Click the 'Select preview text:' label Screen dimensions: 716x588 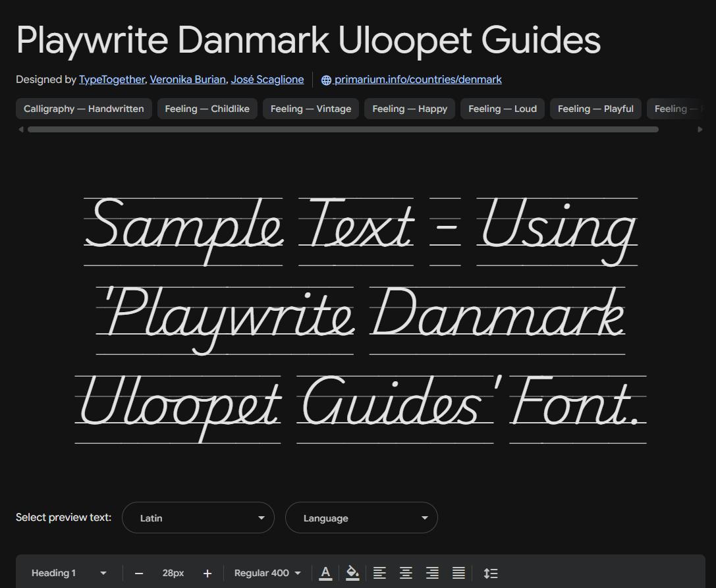tap(63, 518)
